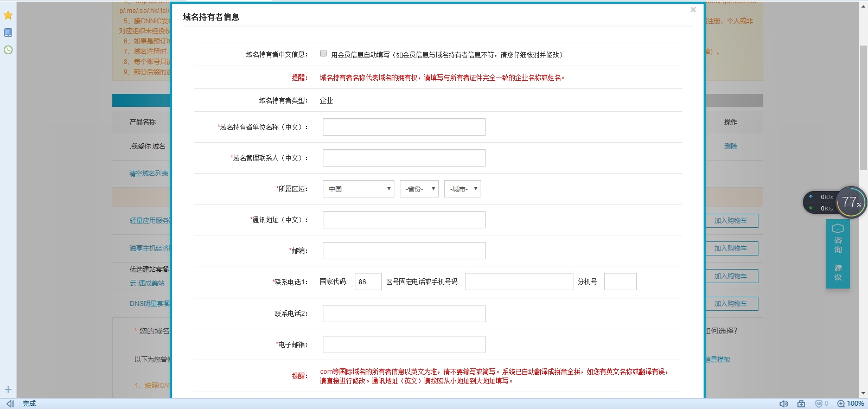Viewport: 868px width, 409px height.
Task: Click 加入购物车 button beside 优选建站套餐 row
Action: click(731, 276)
